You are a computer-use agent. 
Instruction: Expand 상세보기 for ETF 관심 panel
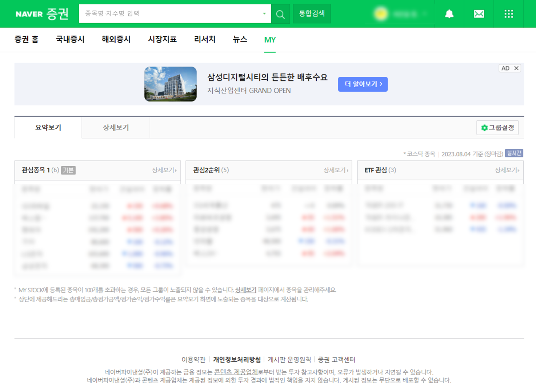505,170
